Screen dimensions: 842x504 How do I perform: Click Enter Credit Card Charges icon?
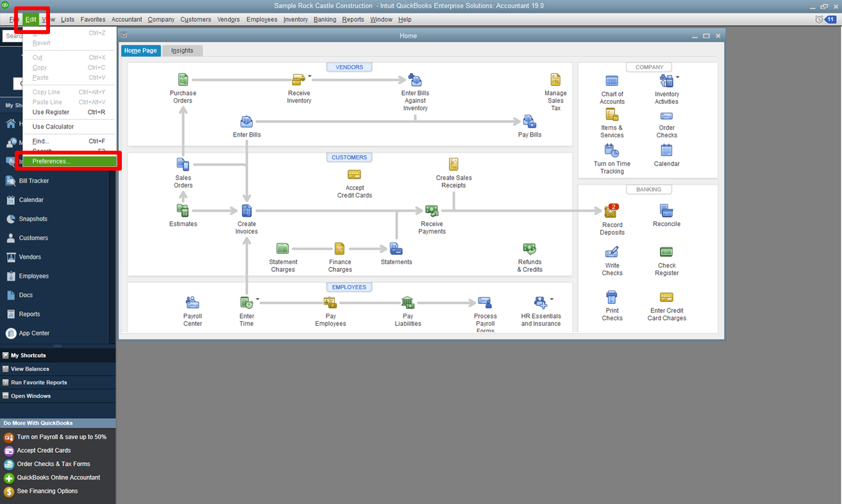pyautogui.click(x=666, y=298)
